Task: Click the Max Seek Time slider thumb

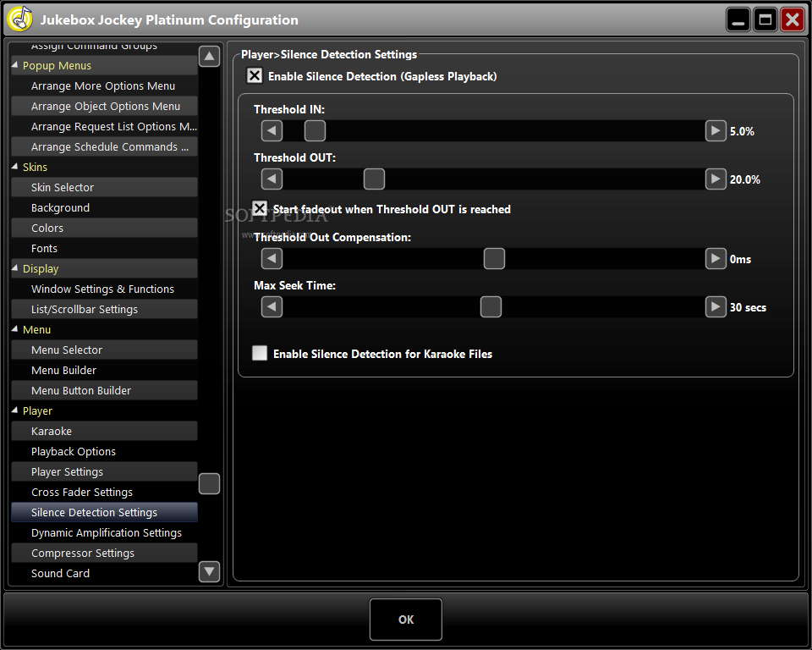Action: click(x=491, y=307)
